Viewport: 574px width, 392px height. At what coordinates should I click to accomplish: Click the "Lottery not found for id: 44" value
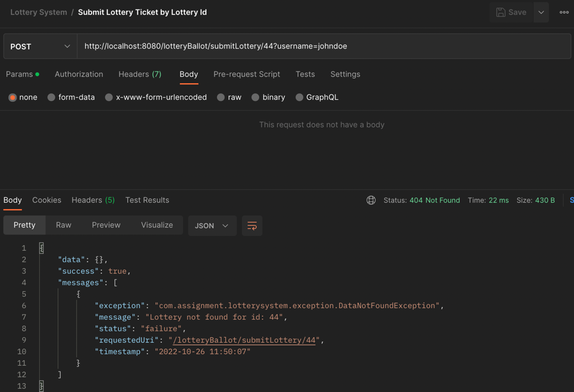click(x=214, y=317)
